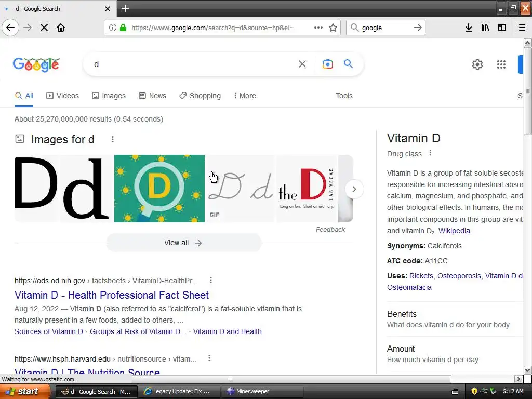
Task: Submit the search bar go arrow
Action: 418,28
